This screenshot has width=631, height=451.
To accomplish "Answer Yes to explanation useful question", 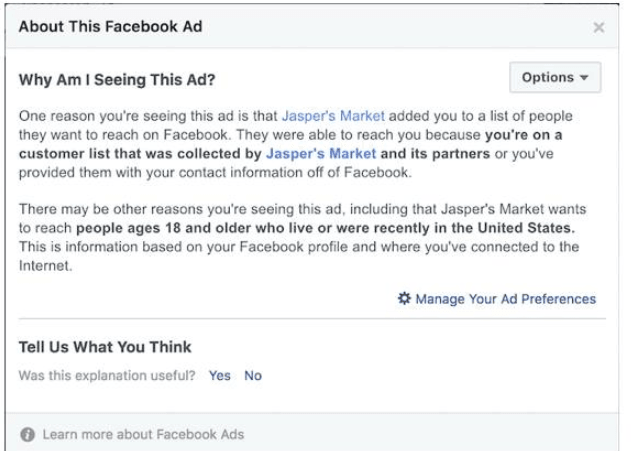I will tap(219, 375).
